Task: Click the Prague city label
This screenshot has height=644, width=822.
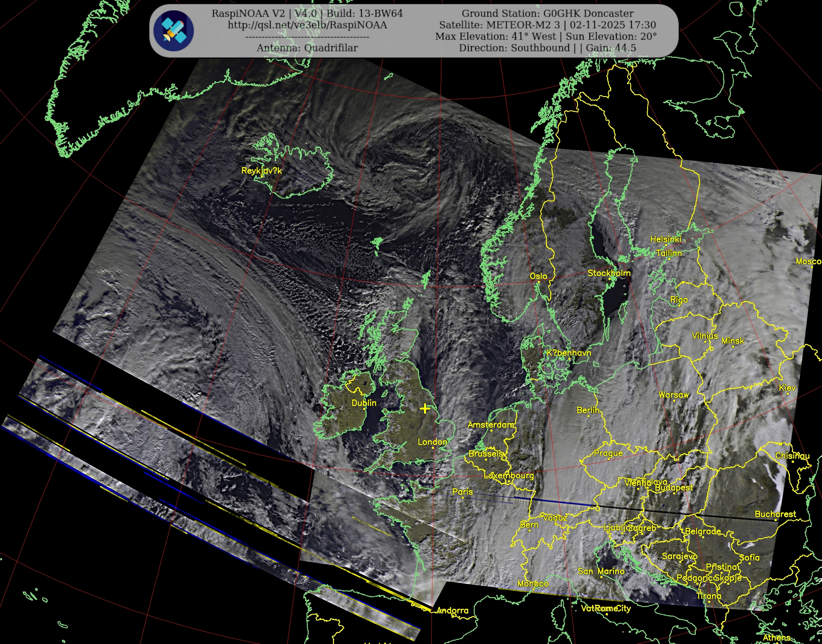Action: 608,453
